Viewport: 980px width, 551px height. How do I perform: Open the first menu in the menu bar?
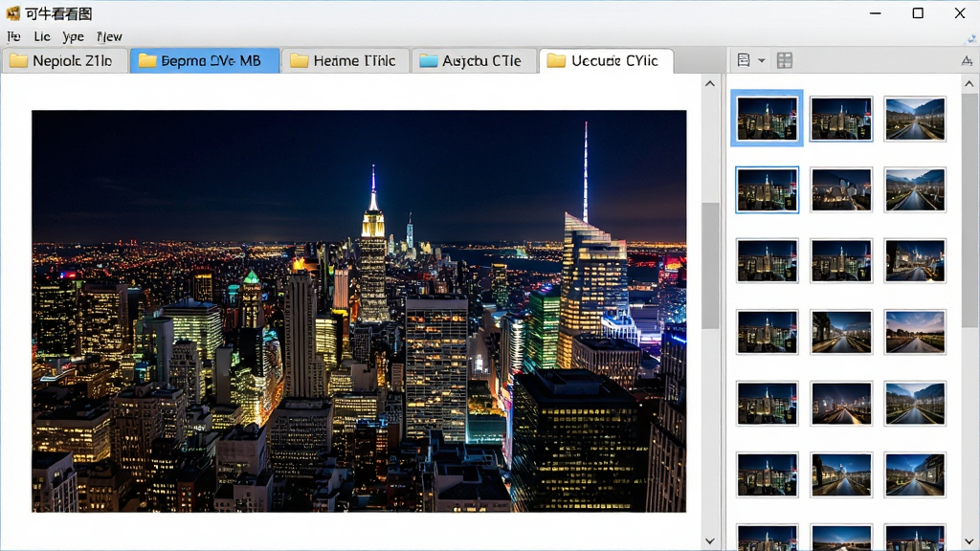pos(13,37)
